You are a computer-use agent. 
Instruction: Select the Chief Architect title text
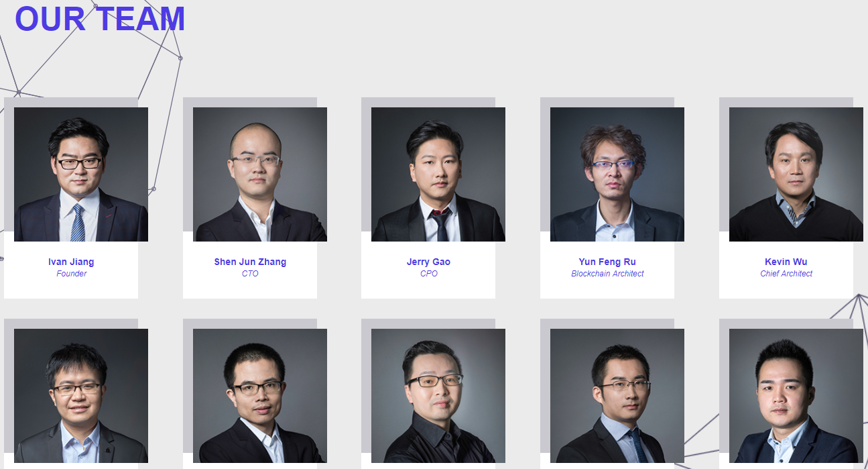tap(786, 274)
